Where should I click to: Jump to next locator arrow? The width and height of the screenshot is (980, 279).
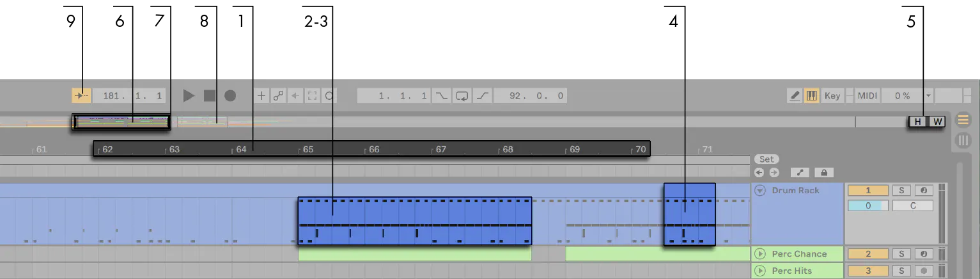click(774, 173)
